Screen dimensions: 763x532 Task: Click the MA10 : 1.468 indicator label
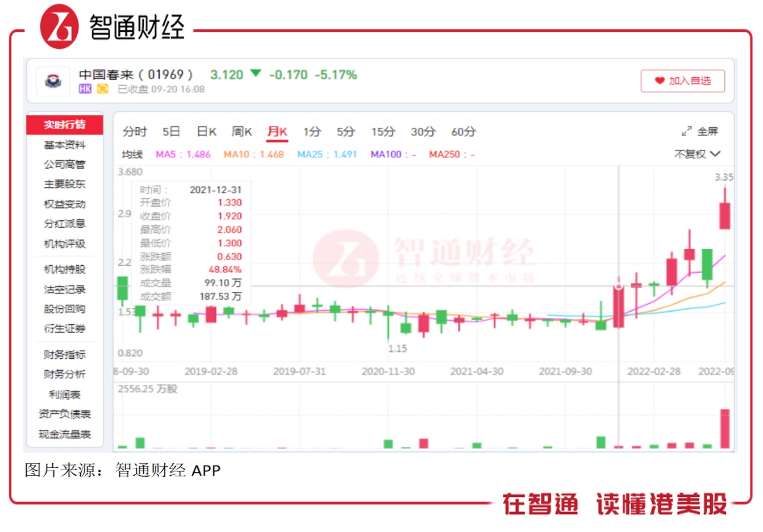(x=253, y=154)
